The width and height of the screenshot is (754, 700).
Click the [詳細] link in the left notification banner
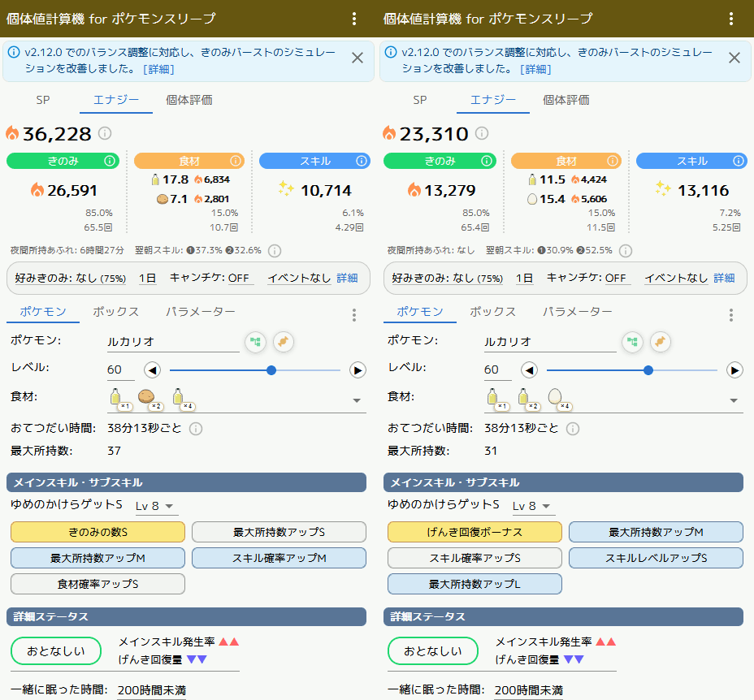[x=158, y=69]
